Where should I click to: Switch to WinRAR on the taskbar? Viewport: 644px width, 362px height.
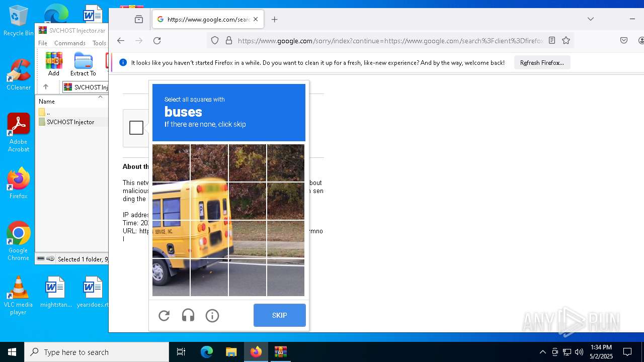(280, 352)
